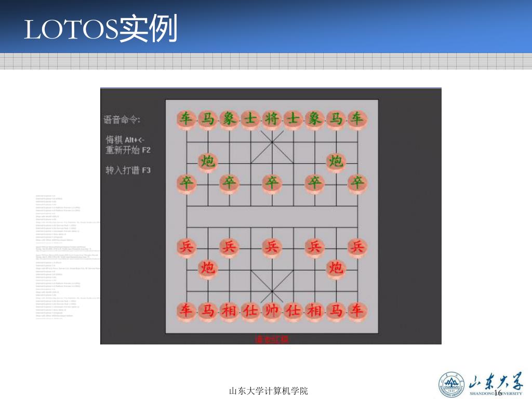Viewport: 532px width, 399px height.
Task: Select the right red 马 horse
Action: tap(336, 312)
